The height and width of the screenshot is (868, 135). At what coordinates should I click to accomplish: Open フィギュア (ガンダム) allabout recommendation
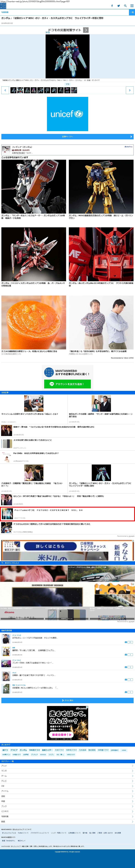tap(68, 150)
